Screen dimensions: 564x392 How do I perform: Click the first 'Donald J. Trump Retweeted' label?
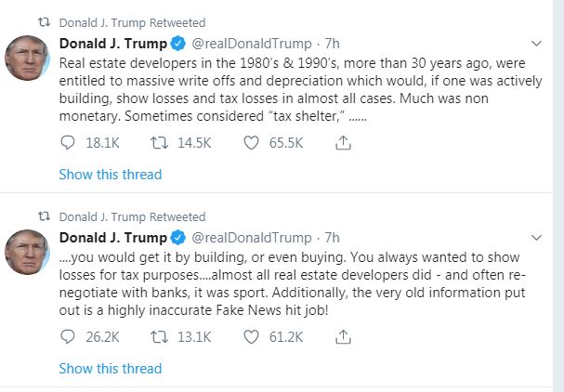click(x=132, y=22)
